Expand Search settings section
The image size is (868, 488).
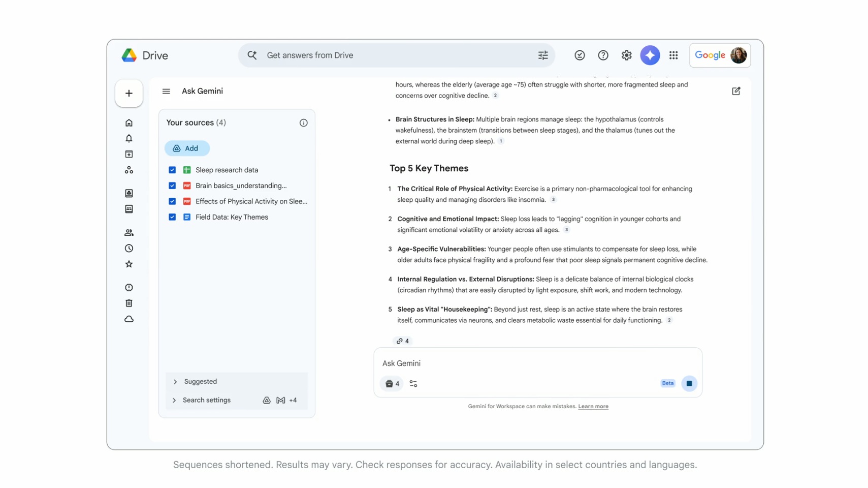[x=174, y=401]
